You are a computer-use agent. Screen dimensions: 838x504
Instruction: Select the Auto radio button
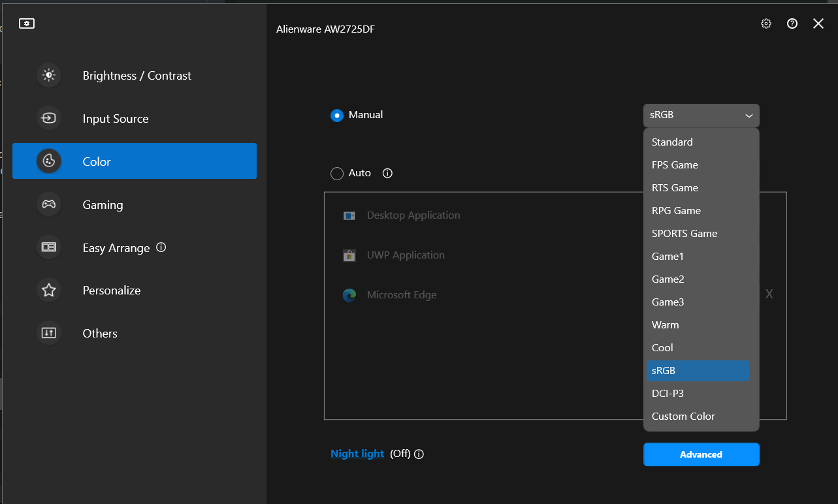(337, 174)
